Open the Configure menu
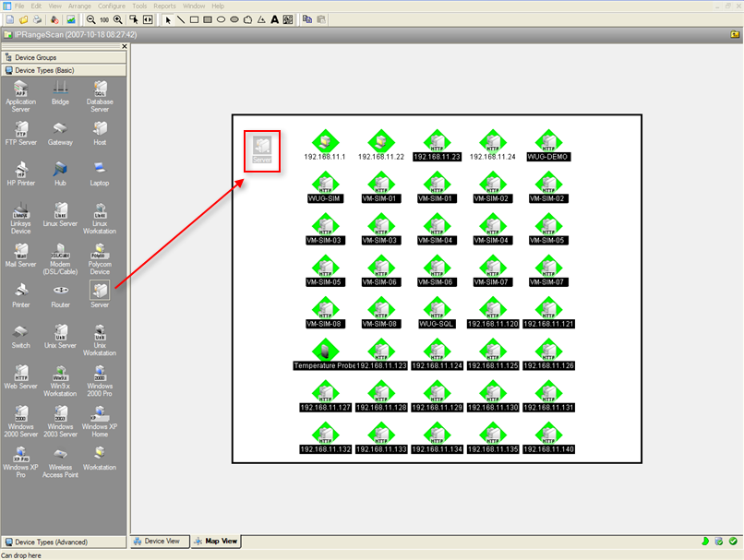This screenshot has height=560, width=744. (x=112, y=6)
